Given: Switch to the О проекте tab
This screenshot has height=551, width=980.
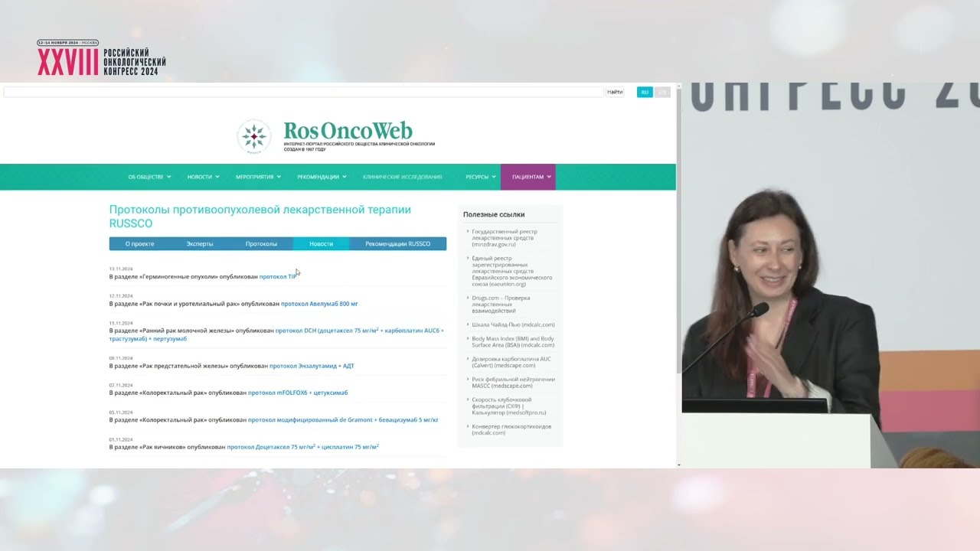Looking at the screenshot, I should coord(139,244).
